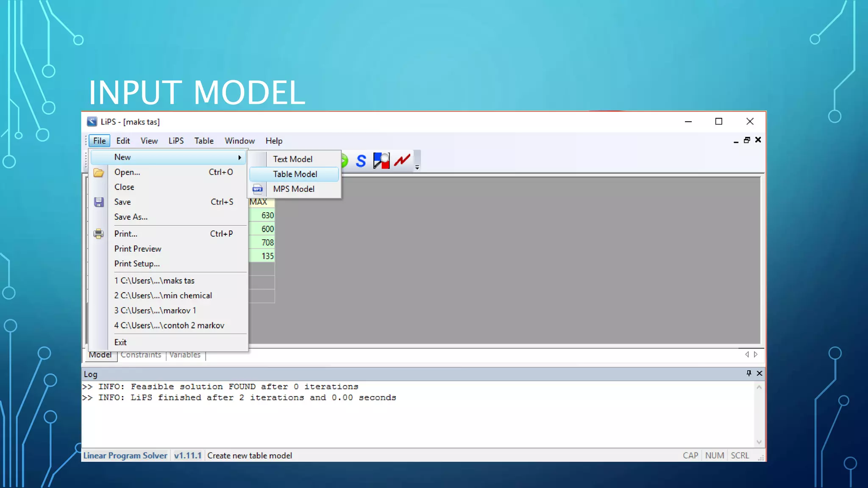Switch to the Constraints tab
868x488 pixels.
coord(141,355)
